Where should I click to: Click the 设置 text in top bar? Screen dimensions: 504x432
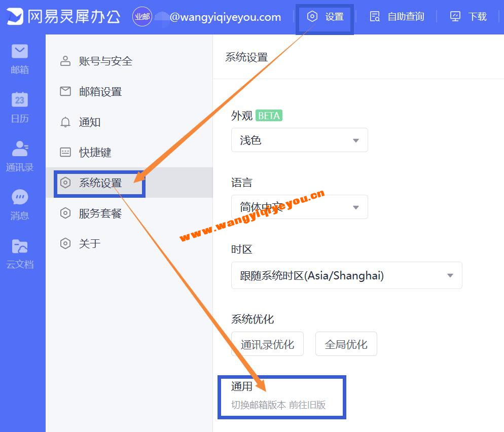click(x=334, y=16)
